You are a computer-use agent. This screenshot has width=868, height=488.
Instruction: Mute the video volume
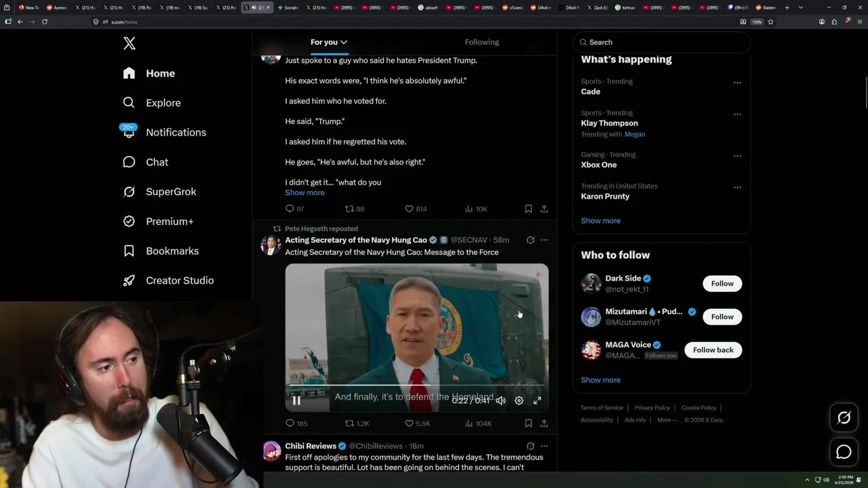coord(500,401)
